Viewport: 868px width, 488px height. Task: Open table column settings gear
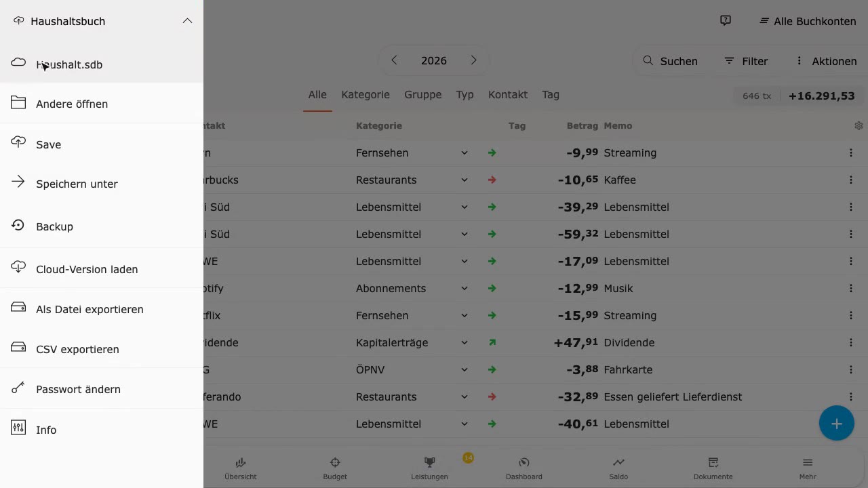click(859, 125)
